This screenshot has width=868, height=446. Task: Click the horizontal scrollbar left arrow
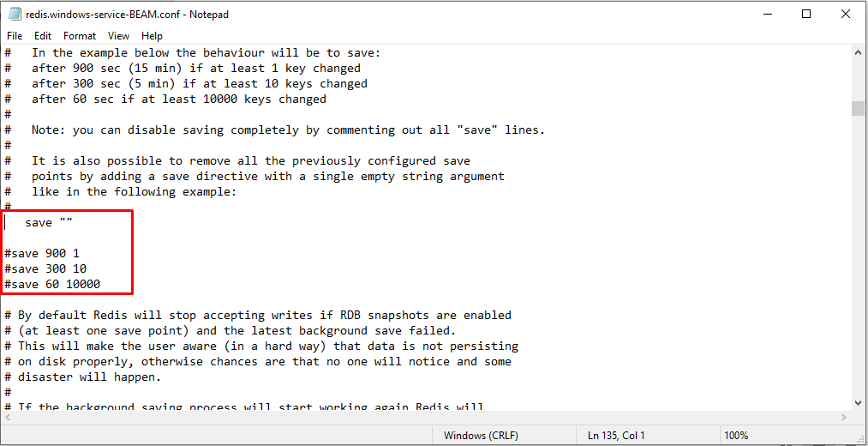coord(9,417)
